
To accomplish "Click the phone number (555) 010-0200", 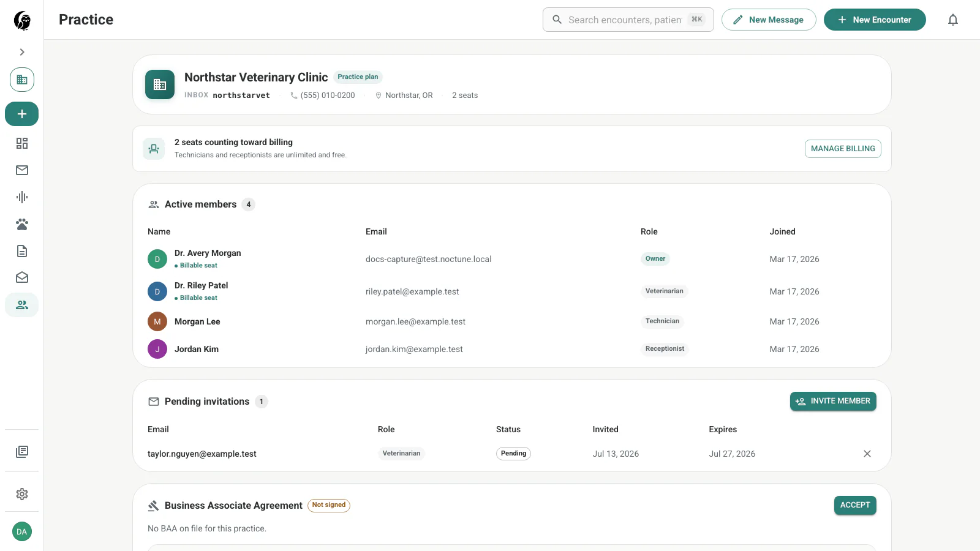I will [328, 96].
